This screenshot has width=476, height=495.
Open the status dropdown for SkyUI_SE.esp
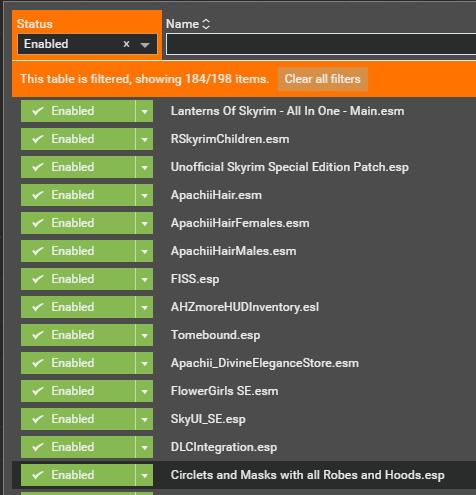tap(144, 419)
